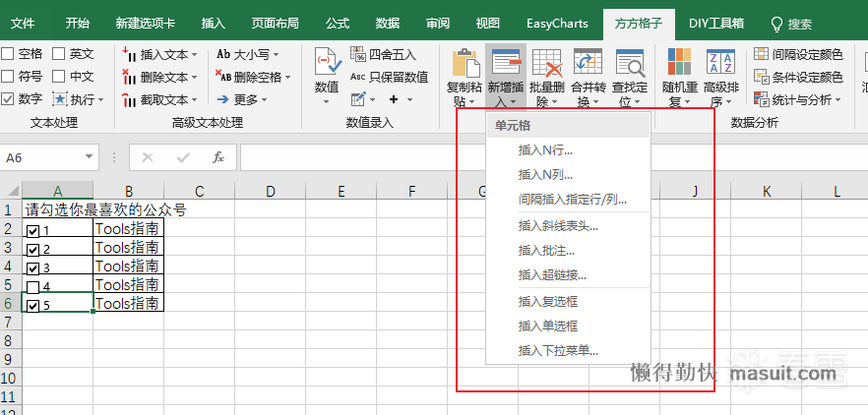The height and width of the screenshot is (415, 868).
Task: Check checkbox 4 in cell A5
Action: click(33, 288)
